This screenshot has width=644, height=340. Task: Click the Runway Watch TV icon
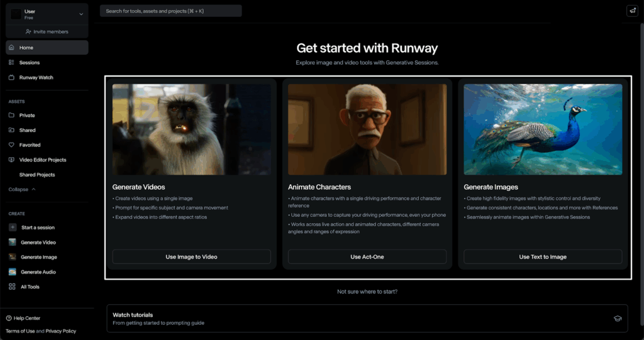tap(11, 77)
